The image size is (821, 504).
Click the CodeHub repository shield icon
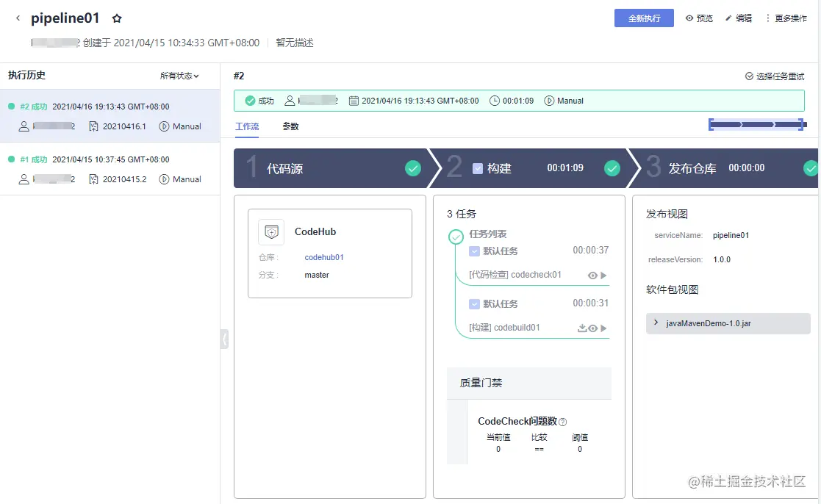[271, 232]
